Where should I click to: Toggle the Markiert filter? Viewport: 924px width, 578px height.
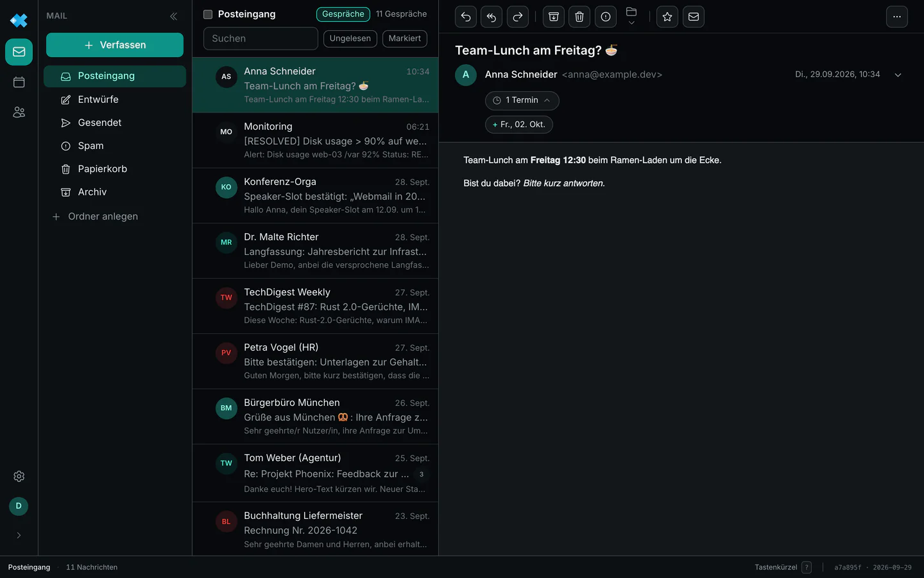[x=405, y=39]
